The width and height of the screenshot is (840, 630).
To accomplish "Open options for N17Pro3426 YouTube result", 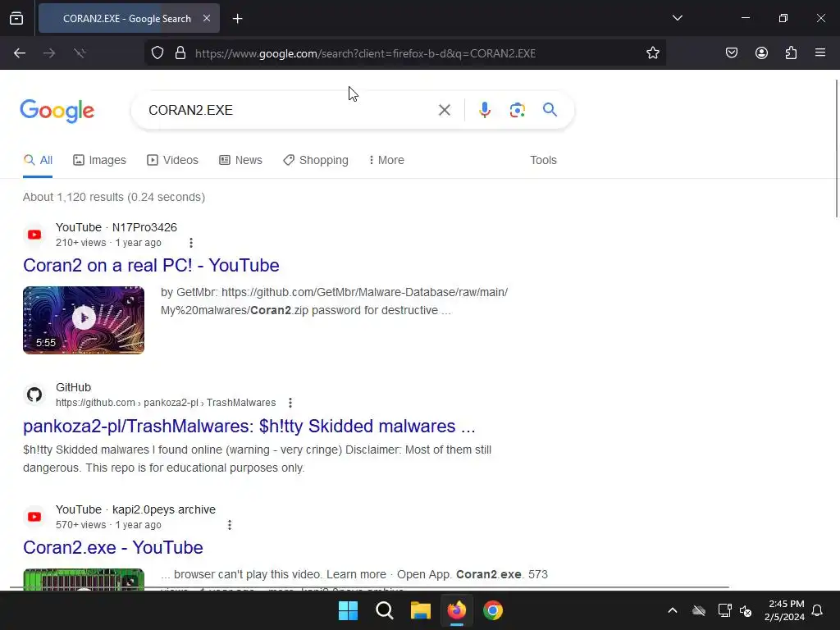I will pyautogui.click(x=190, y=243).
